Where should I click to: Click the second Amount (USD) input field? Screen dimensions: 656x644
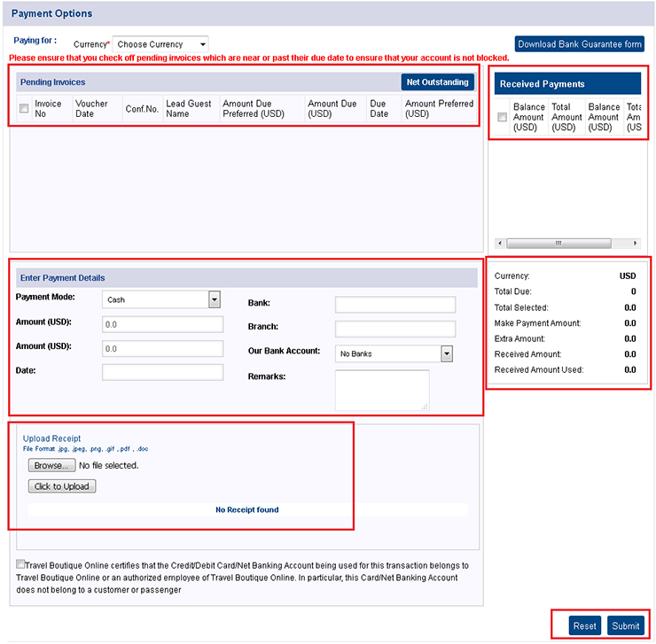click(x=162, y=348)
